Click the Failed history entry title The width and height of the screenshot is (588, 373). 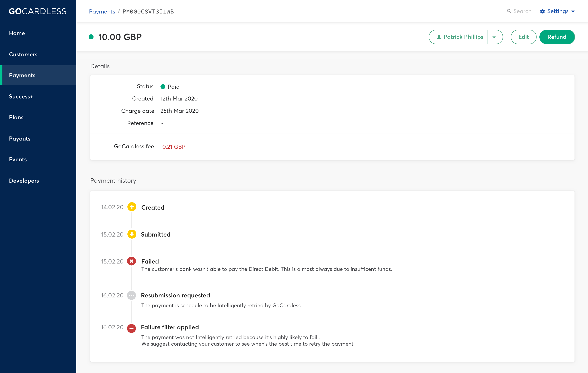pos(150,261)
